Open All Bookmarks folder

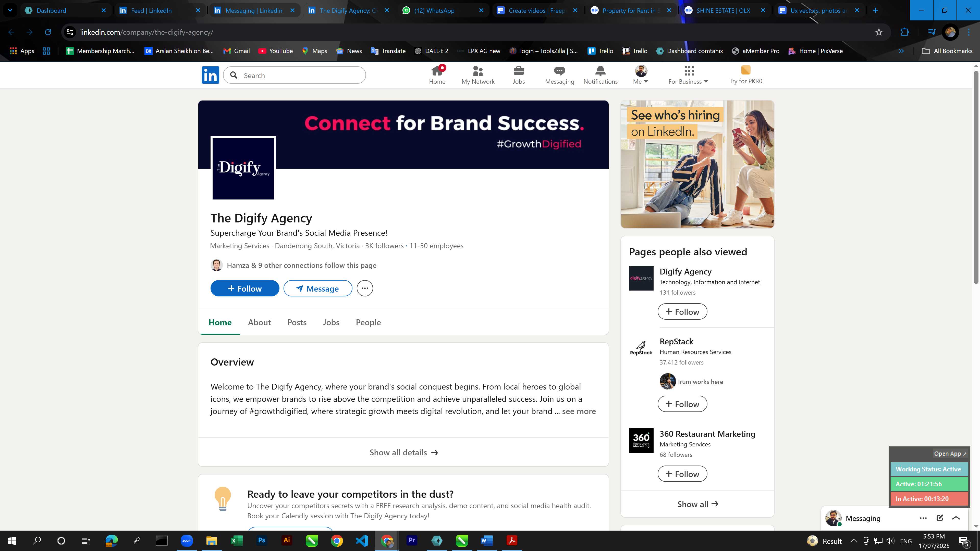point(947,51)
